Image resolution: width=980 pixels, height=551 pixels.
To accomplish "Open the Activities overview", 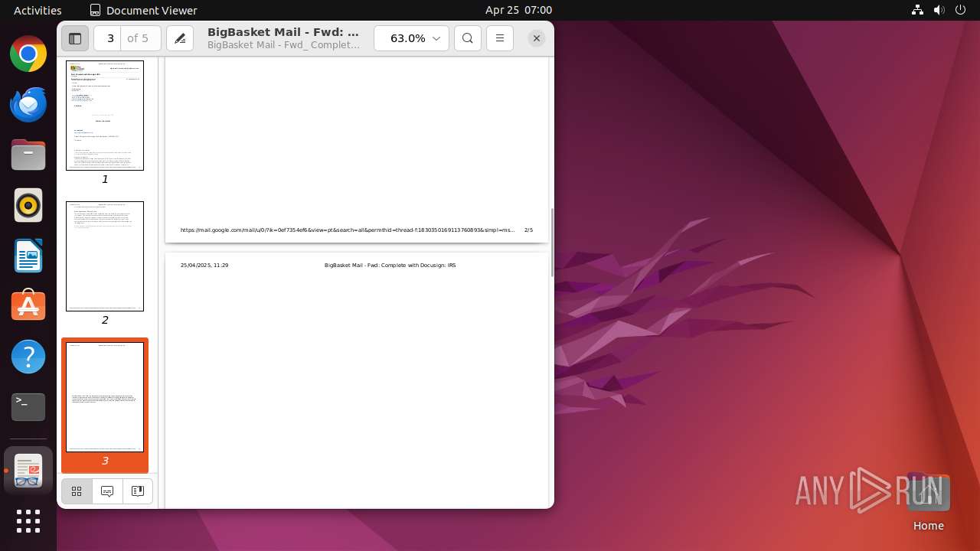I will click(38, 10).
